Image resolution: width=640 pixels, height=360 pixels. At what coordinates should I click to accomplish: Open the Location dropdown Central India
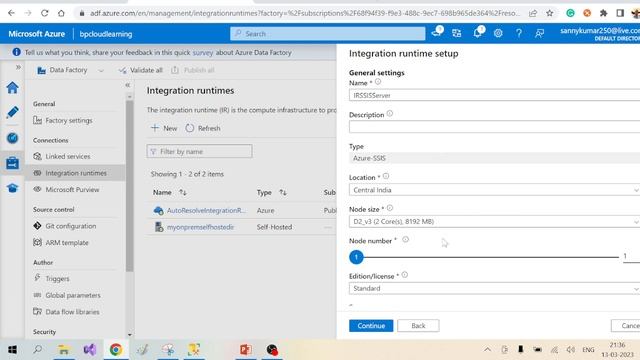coord(494,190)
